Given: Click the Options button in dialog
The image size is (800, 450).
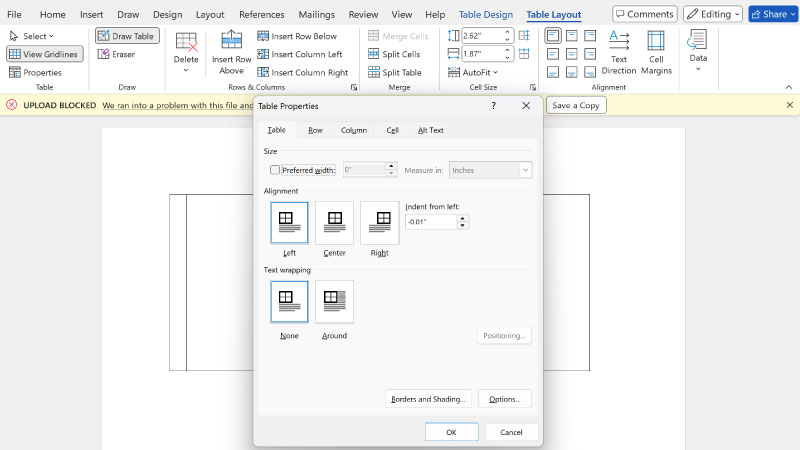Looking at the screenshot, I should [x=505, y=399].
